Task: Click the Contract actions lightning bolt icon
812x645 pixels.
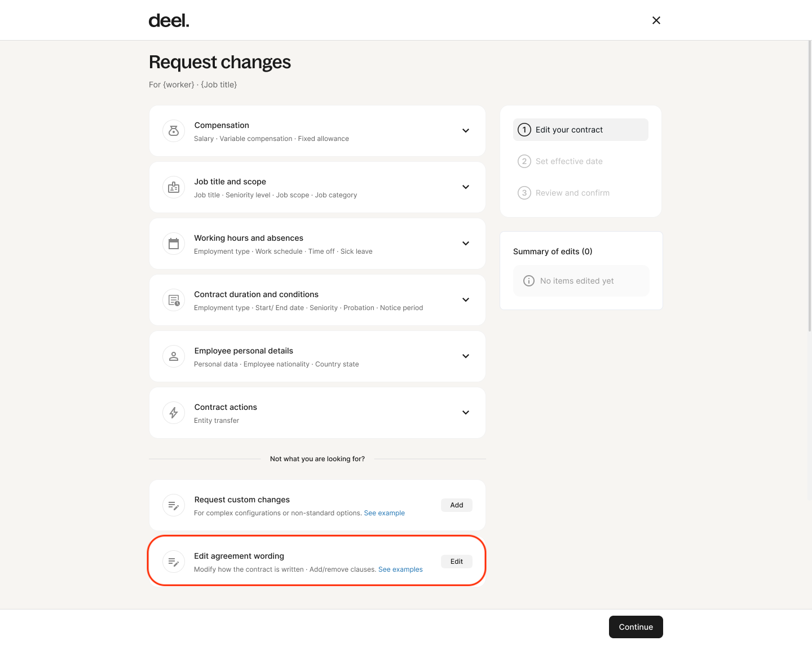Action: pos(173,412)
